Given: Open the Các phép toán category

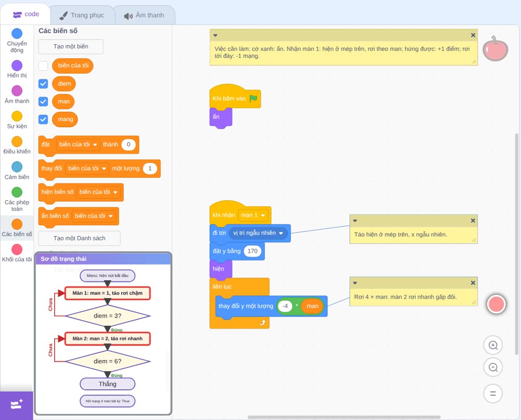Looking at the screenshot, I should pyautogui.click(x=17, y=200).
